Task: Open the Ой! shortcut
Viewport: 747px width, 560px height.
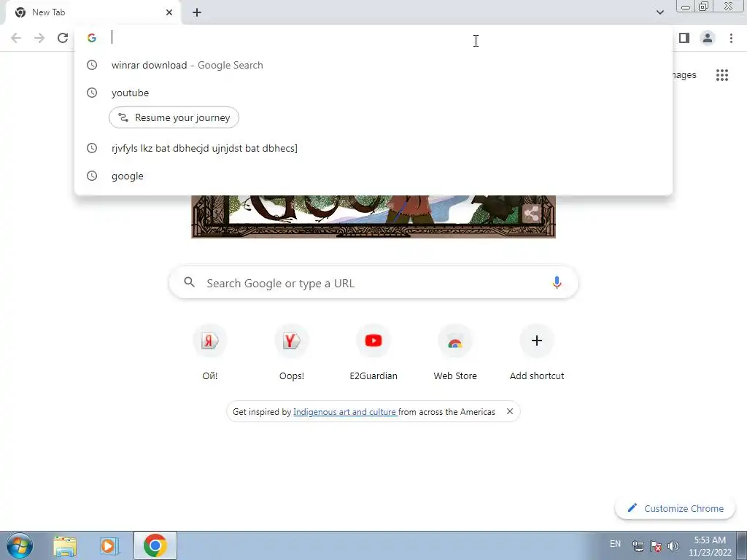Action: [x=209, y=352]
